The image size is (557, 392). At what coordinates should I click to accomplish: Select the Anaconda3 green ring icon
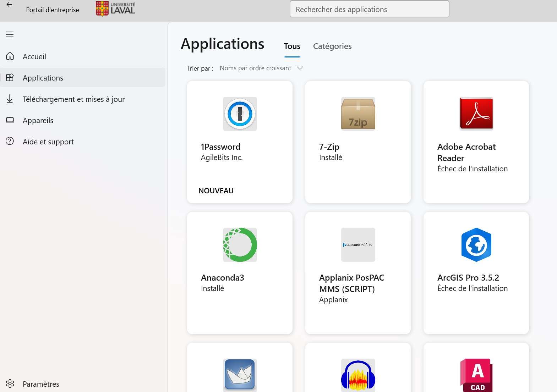coord(240,245)
